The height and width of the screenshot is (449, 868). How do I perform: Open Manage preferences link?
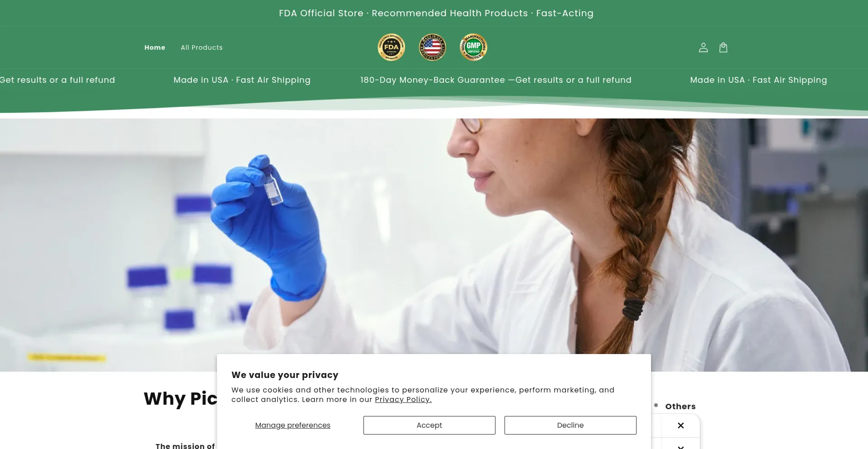(292, 425)
